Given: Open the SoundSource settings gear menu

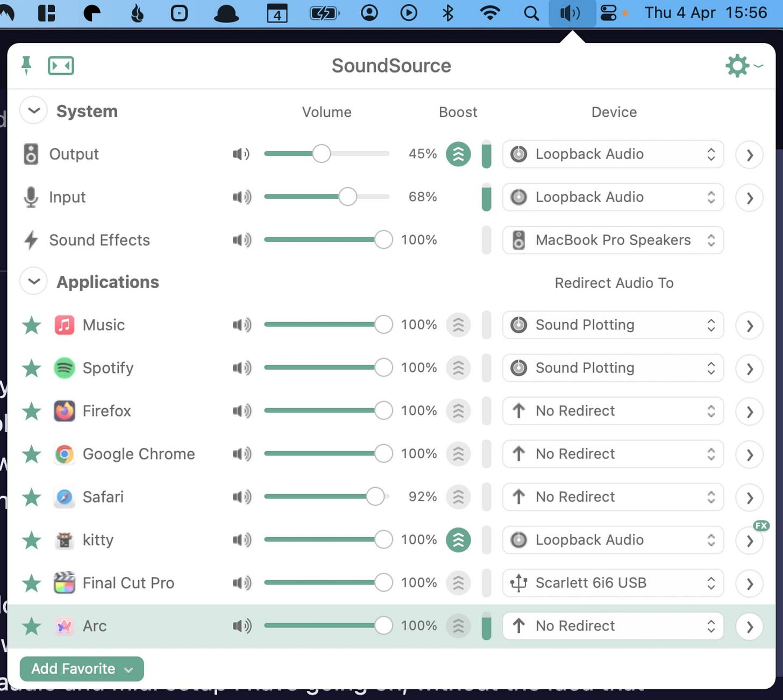Looking at the screenshot, I should click(x=744, y=66).
